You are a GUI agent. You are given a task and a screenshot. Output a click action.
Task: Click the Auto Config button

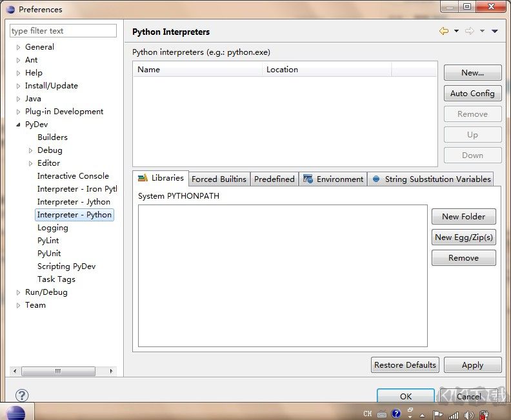point(472,94)
